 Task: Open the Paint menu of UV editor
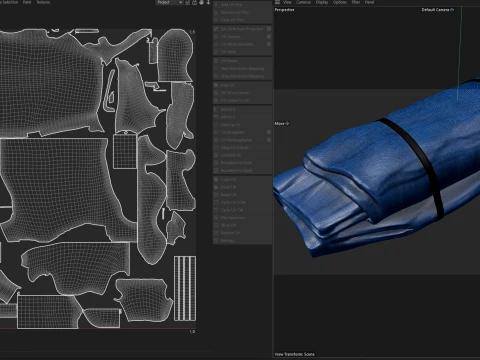click(27, 2)
